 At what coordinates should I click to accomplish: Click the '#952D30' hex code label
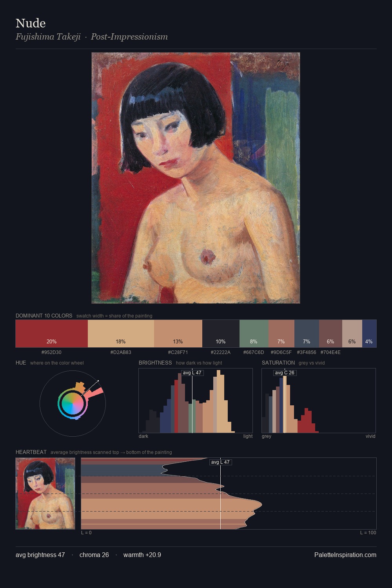click(x=51, y=352)
